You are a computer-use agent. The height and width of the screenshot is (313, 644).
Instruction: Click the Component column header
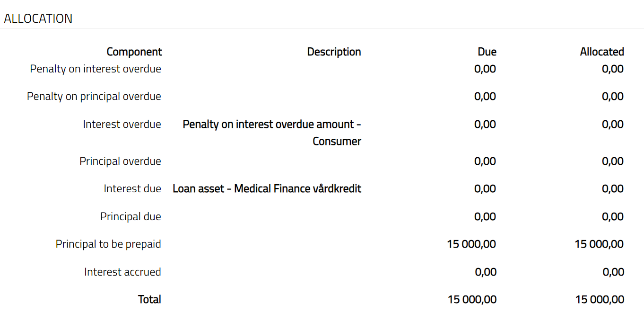(134, 52)
